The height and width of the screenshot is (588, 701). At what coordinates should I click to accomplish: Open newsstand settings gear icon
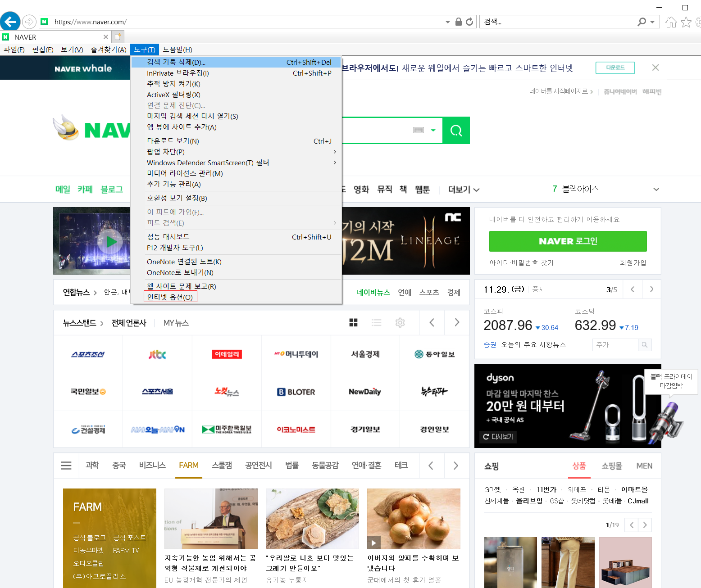[400, 322]
